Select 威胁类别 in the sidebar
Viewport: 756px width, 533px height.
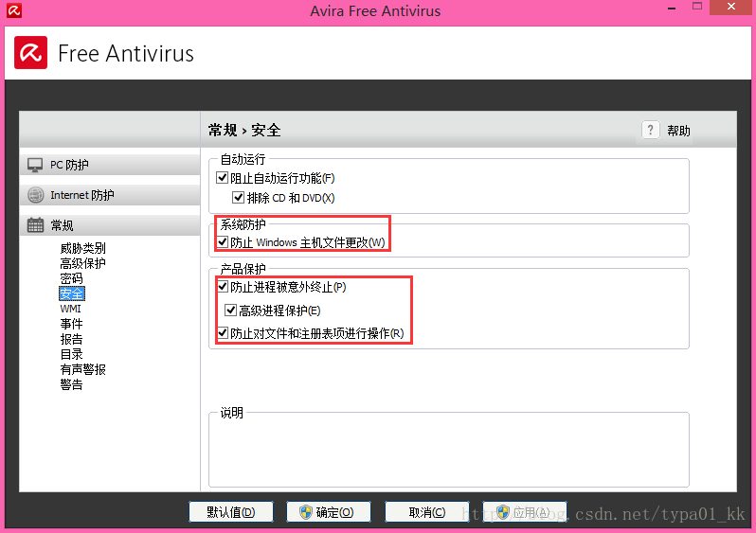(83, 248)
